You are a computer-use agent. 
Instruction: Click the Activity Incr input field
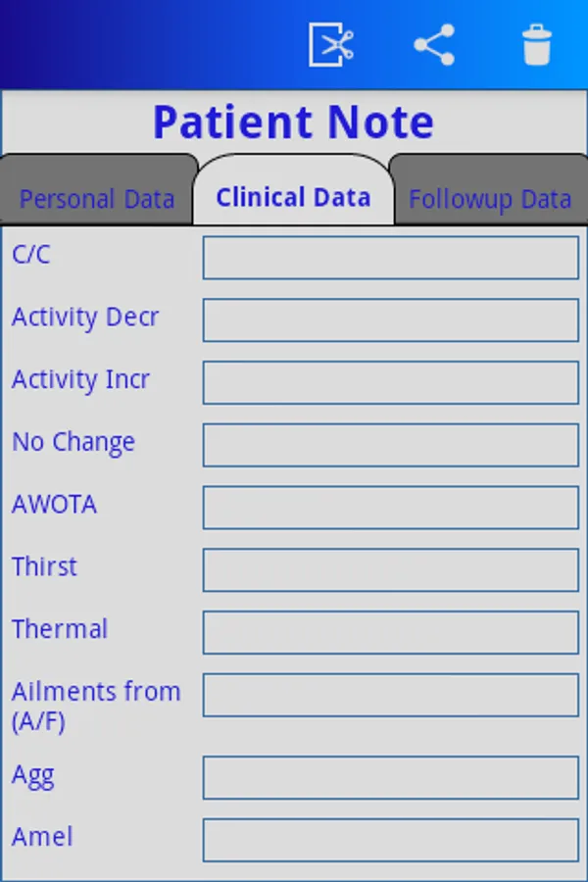tap(390, 382)
